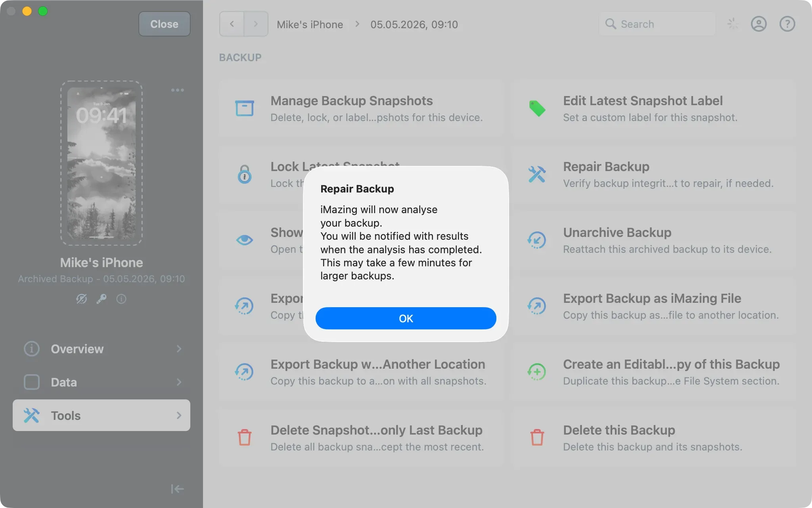Open the Overview section in the sidebar
The height and width of the screenshot is (508, 812).
pyautogui.click(x=101, y=349)
